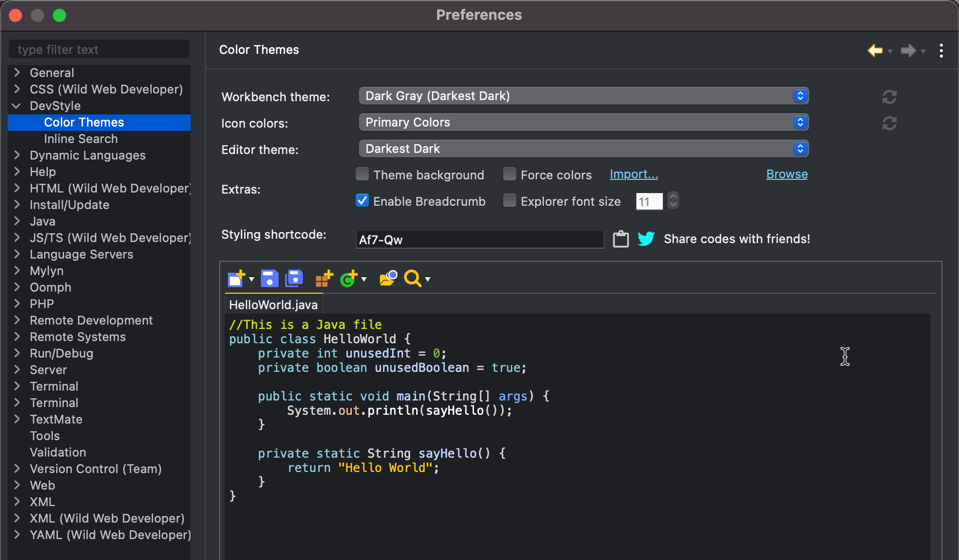Image resolution: width=959 pixels, height=560 pixels.
Task: Disable the Enable Breadcrumb checkbox
Action: [x=362, y=201]
